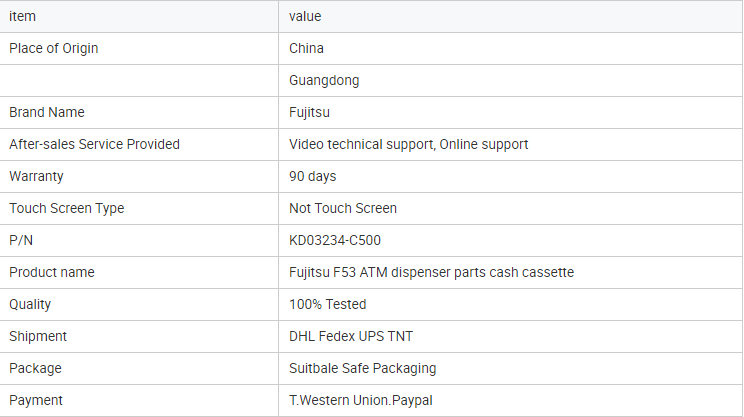Click the part number 'KD03234-C500'
This screenshot has height=417, width=744.
[x=335, y=241]
